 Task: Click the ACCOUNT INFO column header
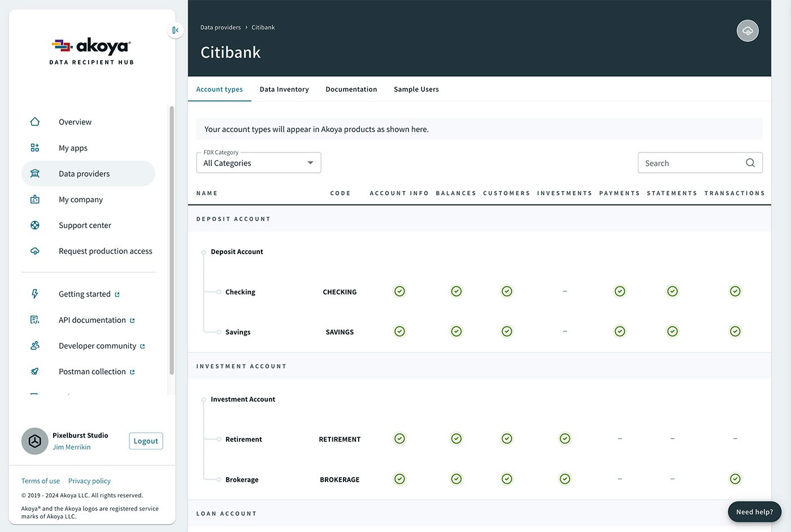pos(399,193)
